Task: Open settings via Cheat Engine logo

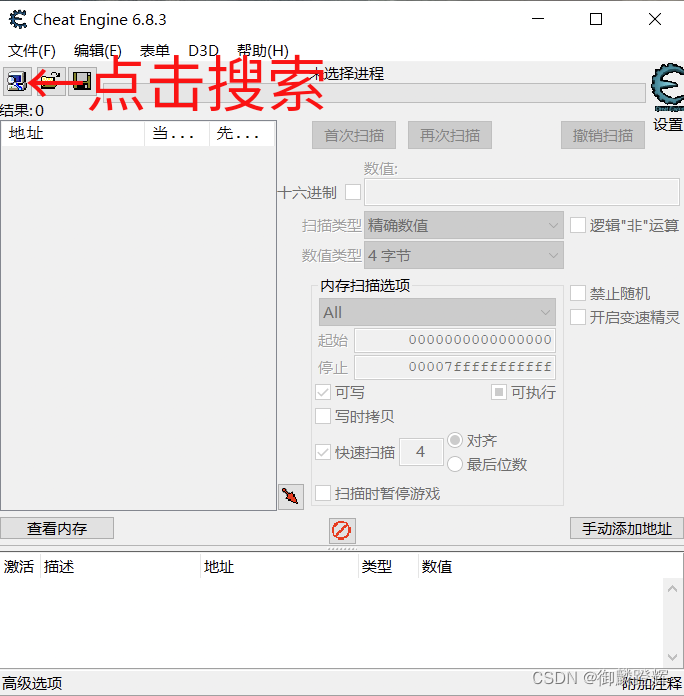Action: click(x=667, y=87)
